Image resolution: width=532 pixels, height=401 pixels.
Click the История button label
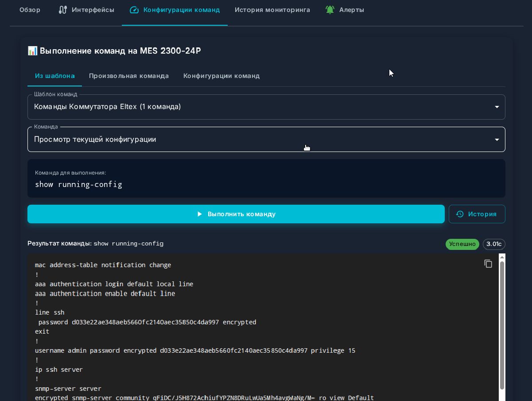[482, 214]
